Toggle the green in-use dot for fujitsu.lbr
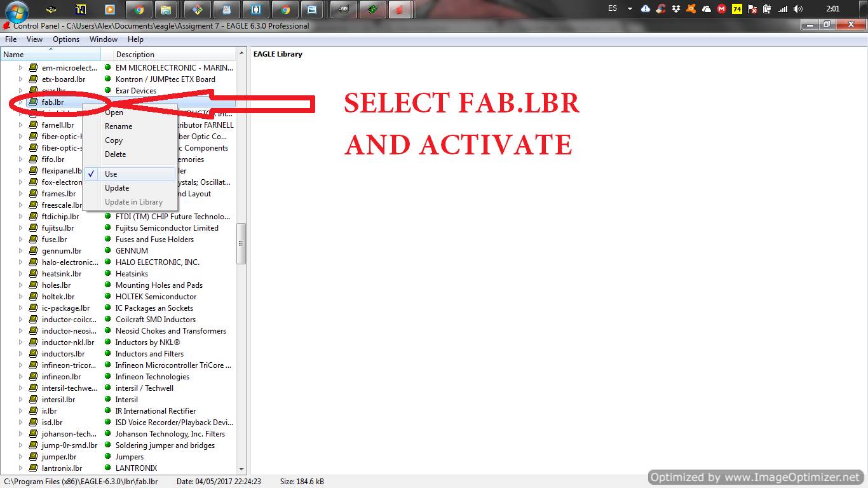The image size is (868, 488). (x=108, y=227)
